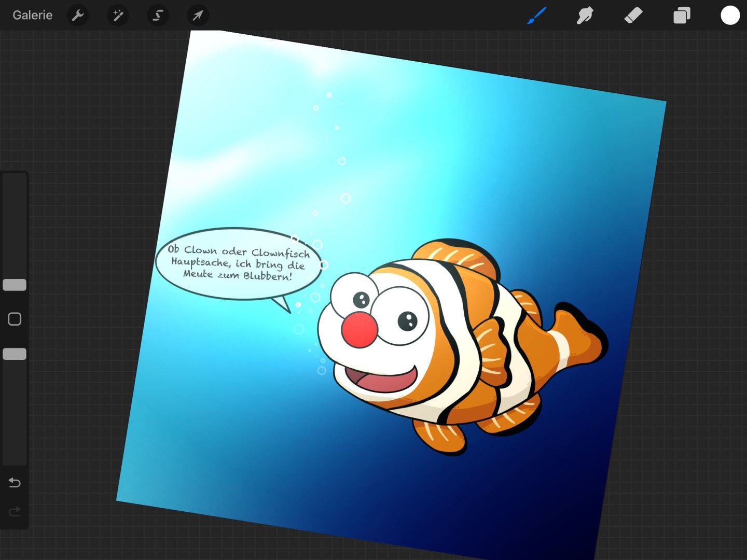Click the brush size slider handle
The width and height of the screenshot is (747, 560).
pos(15,285)
